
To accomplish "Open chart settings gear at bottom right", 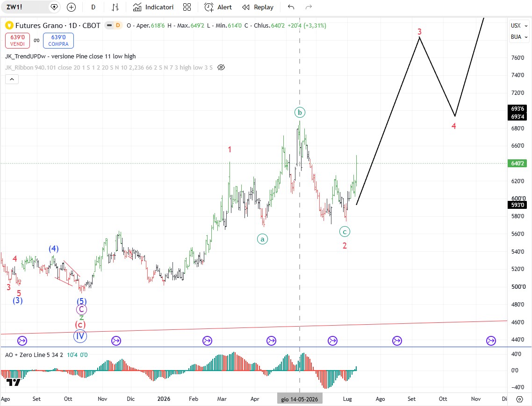I will tap(519, 399).
